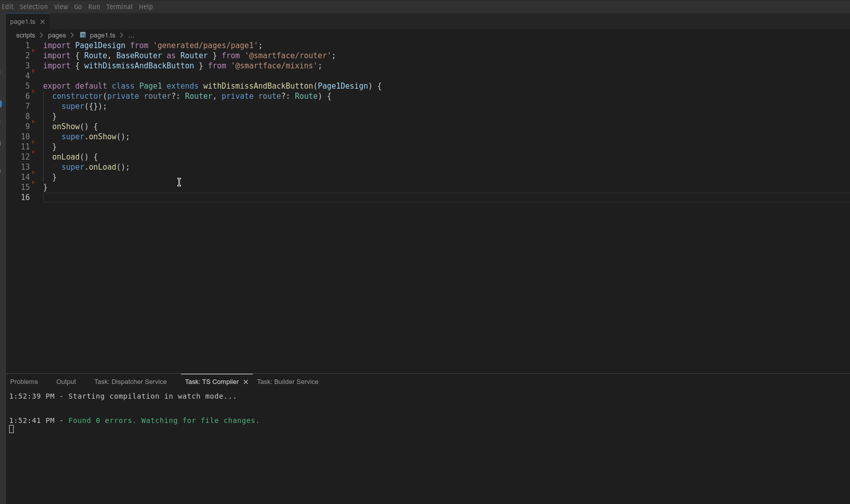Click 'withDismissAndBackButton' in the third import line
The height and width of the screenshot is (504, 850).
tap(139, 66)
